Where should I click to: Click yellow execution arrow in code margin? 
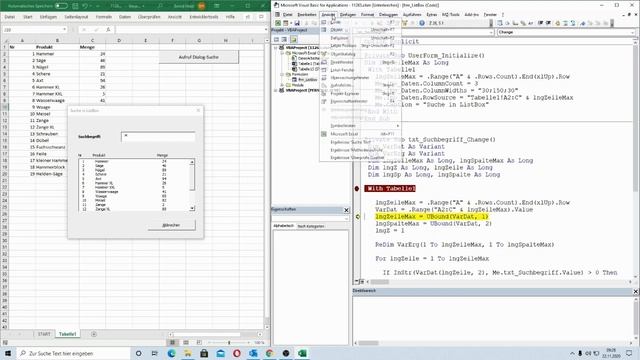[358, 217]
